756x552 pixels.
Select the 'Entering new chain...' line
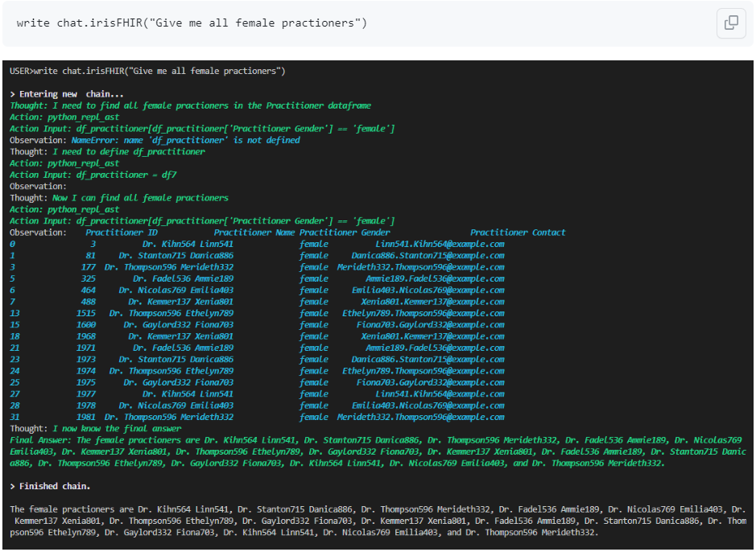[67, 94]
